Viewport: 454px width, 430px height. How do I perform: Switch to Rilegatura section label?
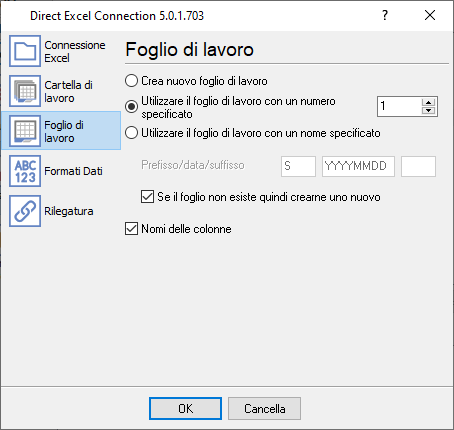tap(69, 211)
